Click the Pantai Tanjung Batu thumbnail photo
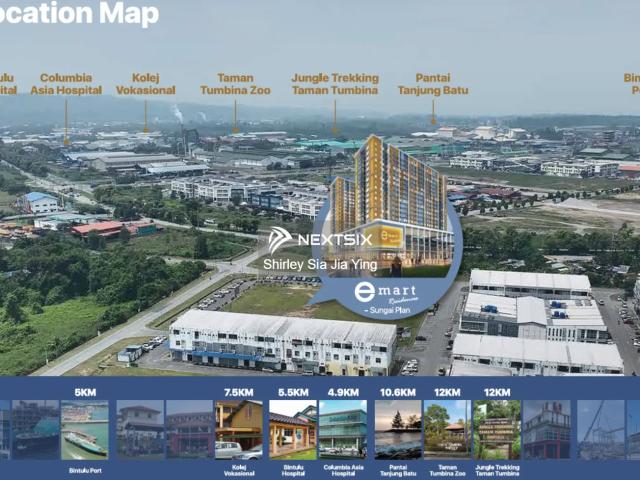The height and width of the screenshot is (480, 640). point(398,430)
